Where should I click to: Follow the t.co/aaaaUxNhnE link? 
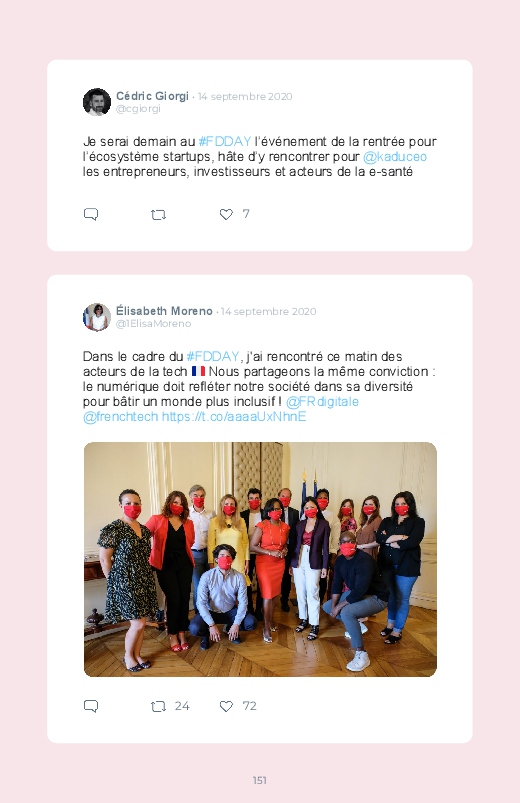click(234, 417)
